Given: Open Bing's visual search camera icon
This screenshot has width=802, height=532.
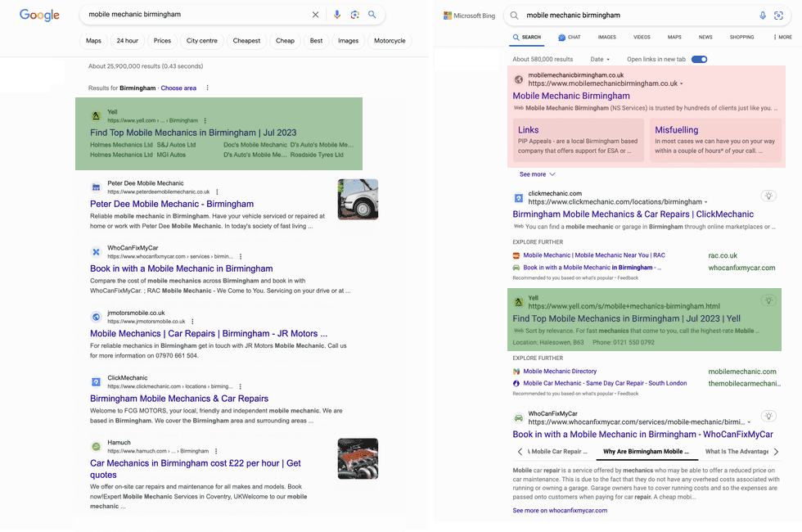Looking at the screenshot, I should pos(779,15).
